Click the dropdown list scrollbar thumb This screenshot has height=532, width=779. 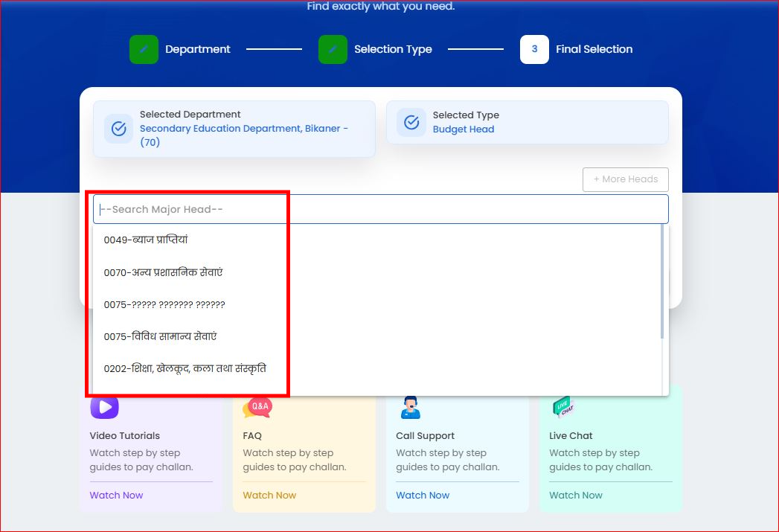pyautogui.click(x=662, y=282)
